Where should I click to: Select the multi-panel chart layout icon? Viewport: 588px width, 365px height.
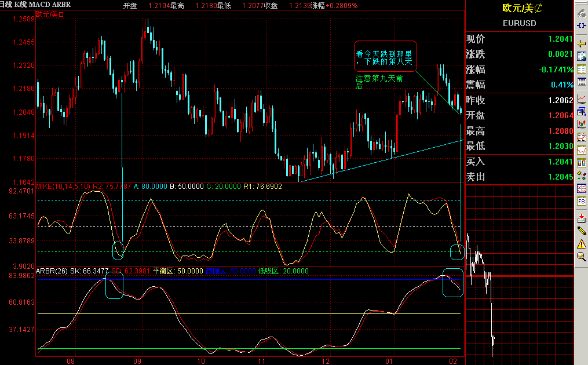(581, 187)
